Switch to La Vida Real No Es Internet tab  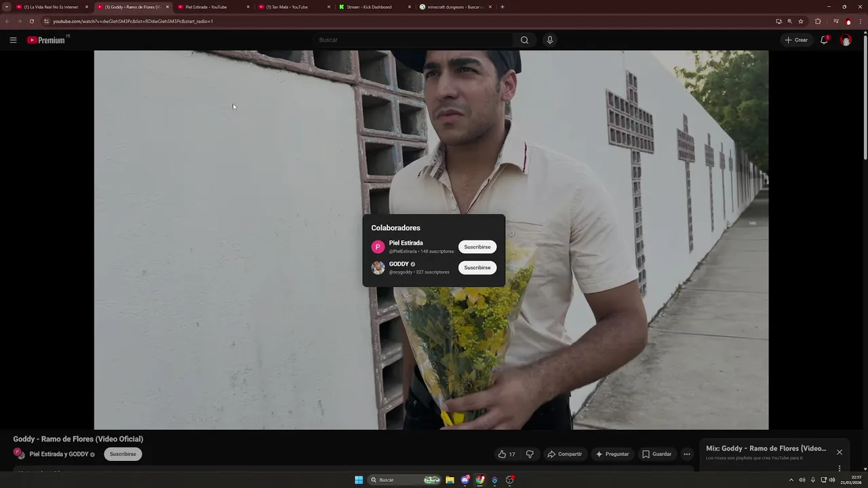[x=51, y=7]
